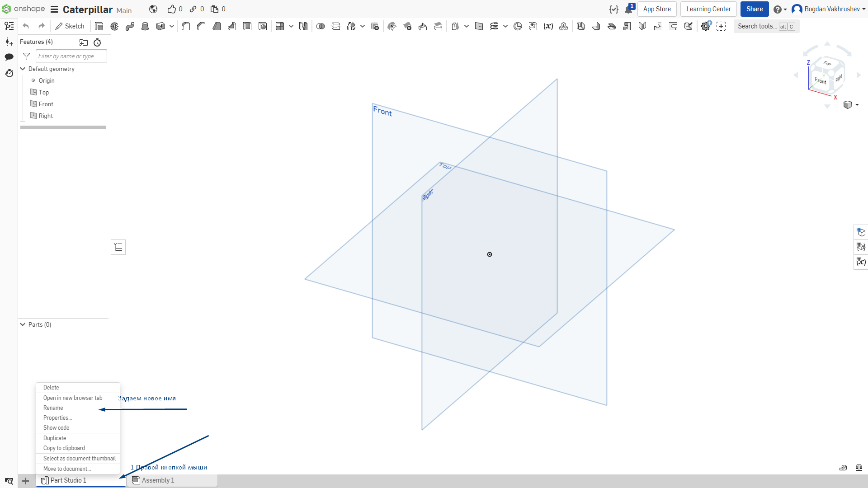Open the Variable (x) tool

548,26
